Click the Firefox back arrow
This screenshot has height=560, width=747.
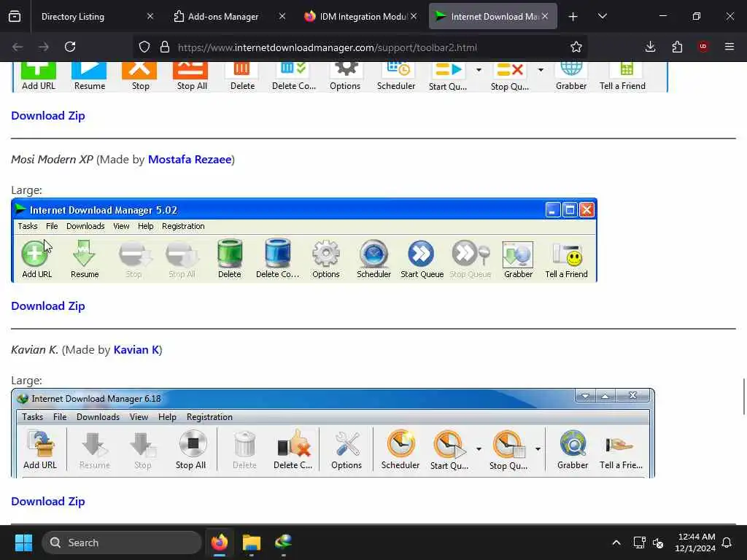coord(18,47)
